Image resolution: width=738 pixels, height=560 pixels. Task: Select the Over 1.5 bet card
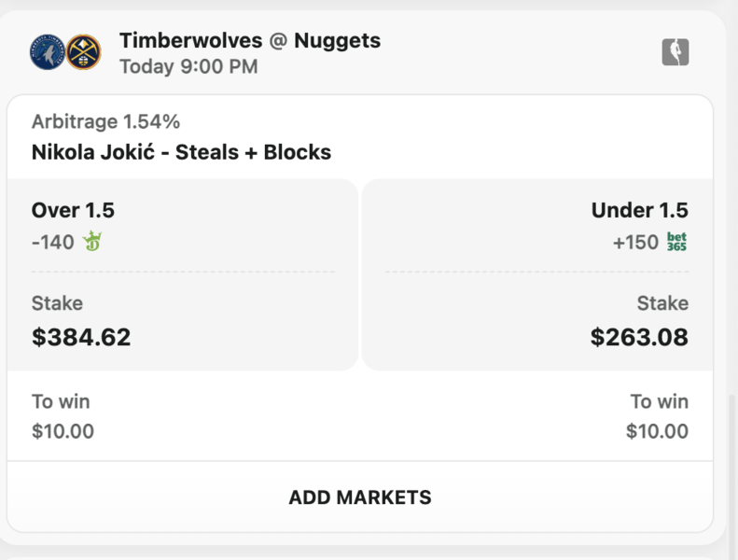(183, 274)
